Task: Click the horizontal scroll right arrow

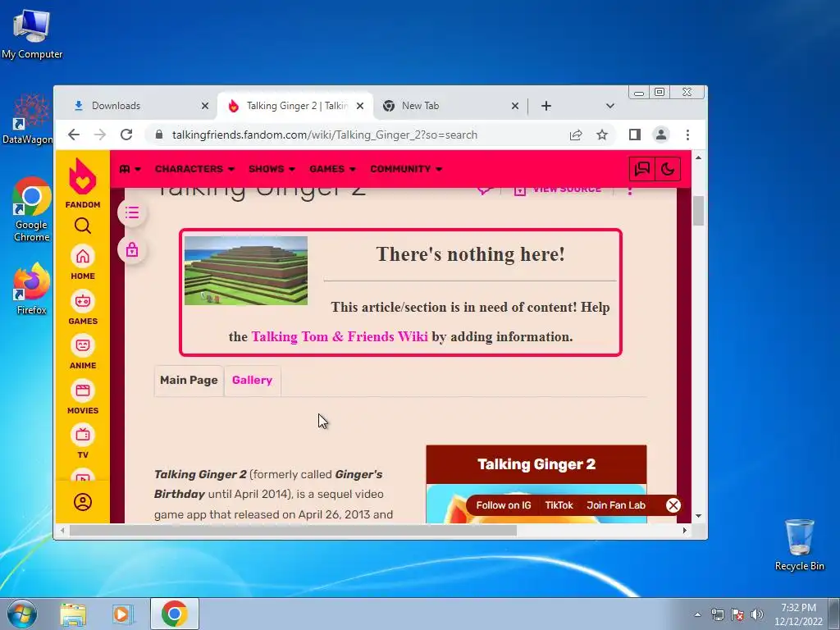Action: [x=685, y=531]
